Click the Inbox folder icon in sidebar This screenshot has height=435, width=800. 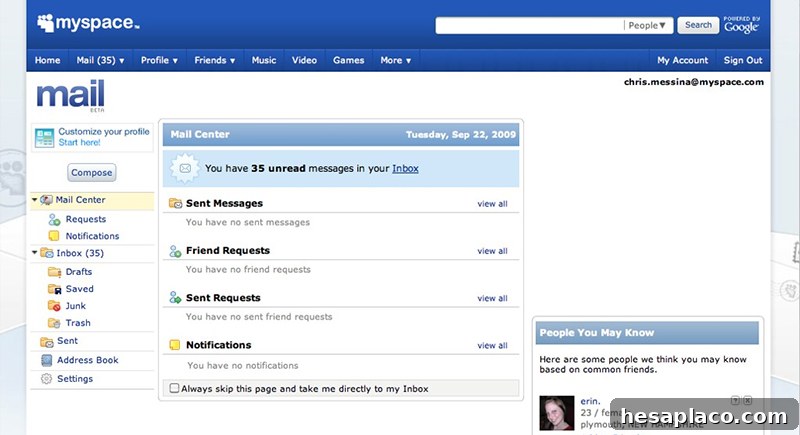click(x=47, y=253)
